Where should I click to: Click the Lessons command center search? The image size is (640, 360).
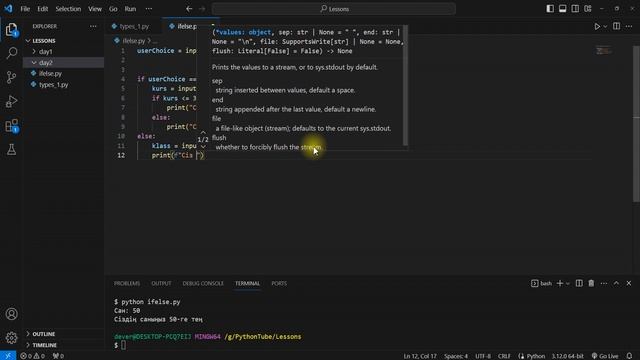click(x=333, y=9)
